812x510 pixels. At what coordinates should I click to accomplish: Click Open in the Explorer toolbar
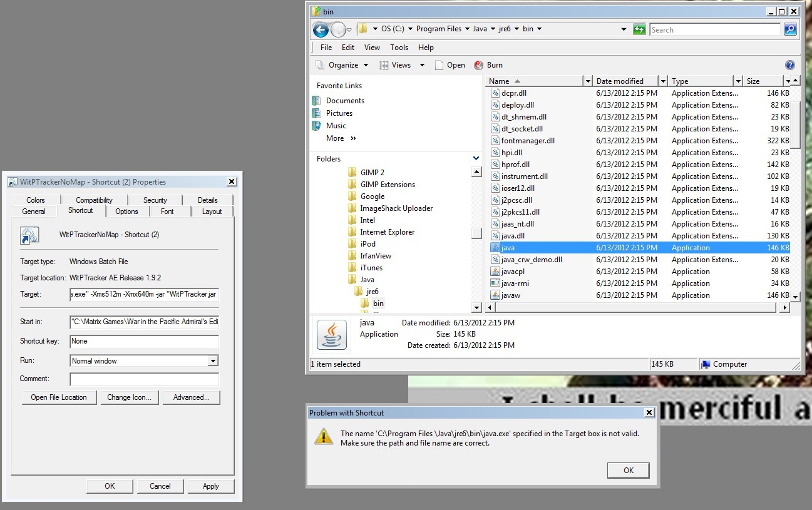(450, 65)
